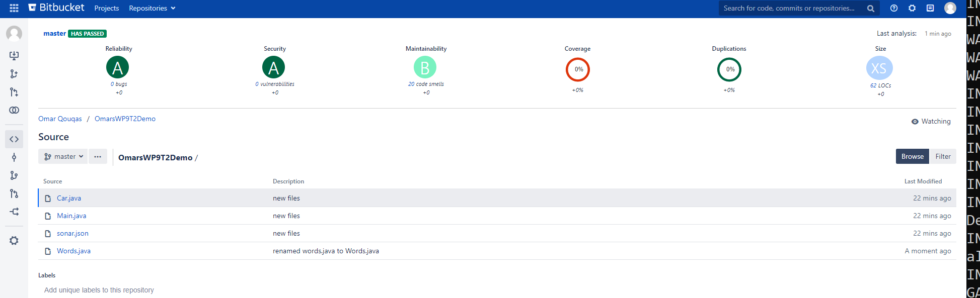Viewport: 980px width, 298px height.
Task: Click the Security A rating badge
Action: [x=274, y=67]
